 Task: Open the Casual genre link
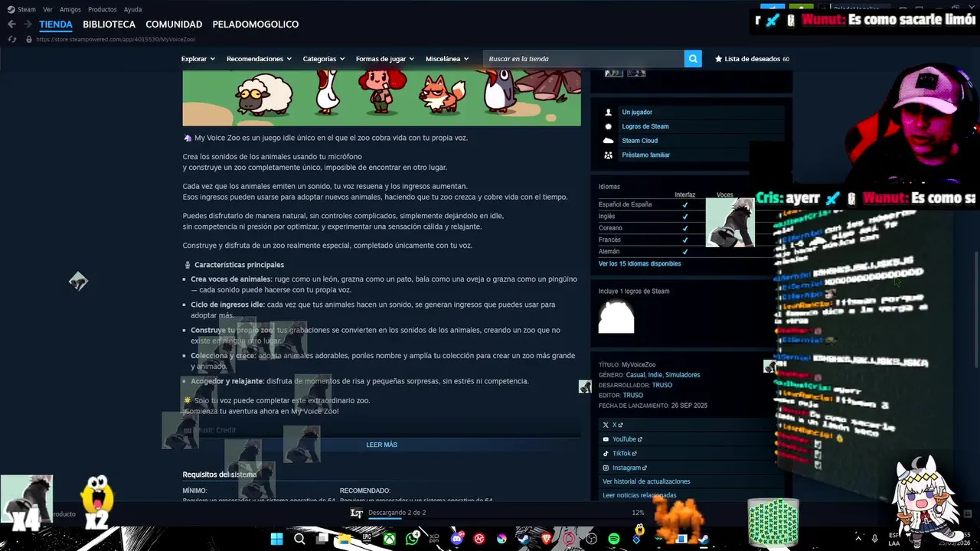point(635,375)
